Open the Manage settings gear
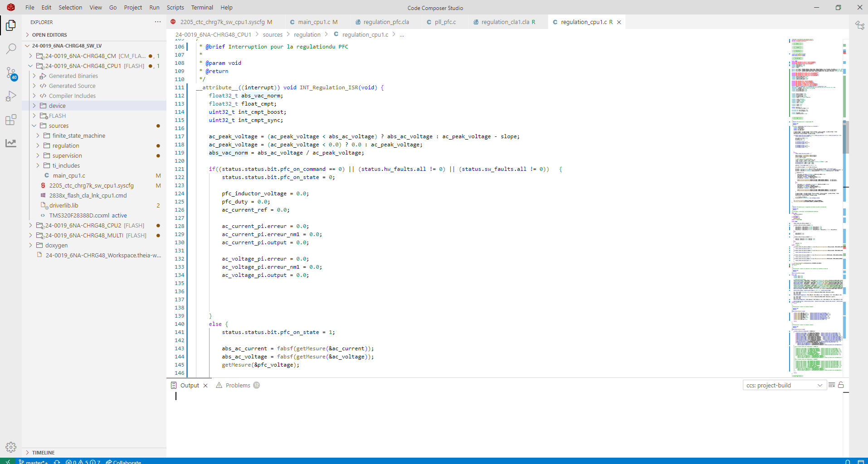 pos(11,447)
